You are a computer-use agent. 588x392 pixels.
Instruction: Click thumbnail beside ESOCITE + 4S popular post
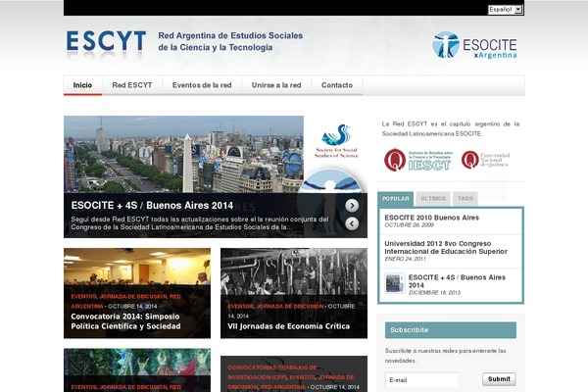coord(395,283)
